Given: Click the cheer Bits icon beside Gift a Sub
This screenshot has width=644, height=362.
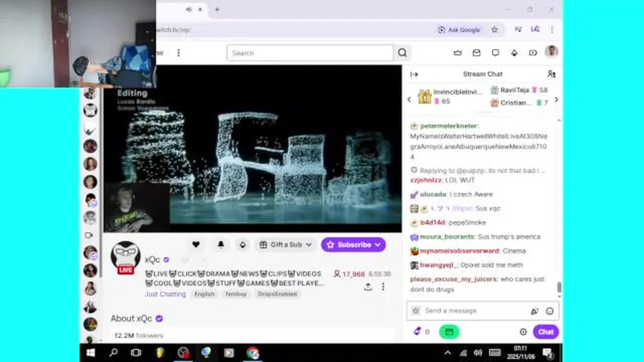Looking at the screenshot, I should coord(243,244).
